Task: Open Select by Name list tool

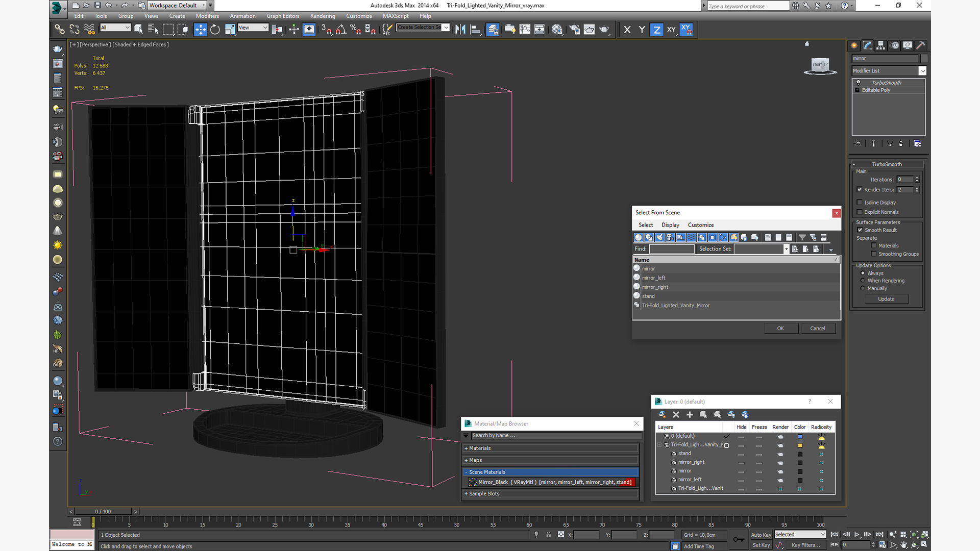Action: 153,30
